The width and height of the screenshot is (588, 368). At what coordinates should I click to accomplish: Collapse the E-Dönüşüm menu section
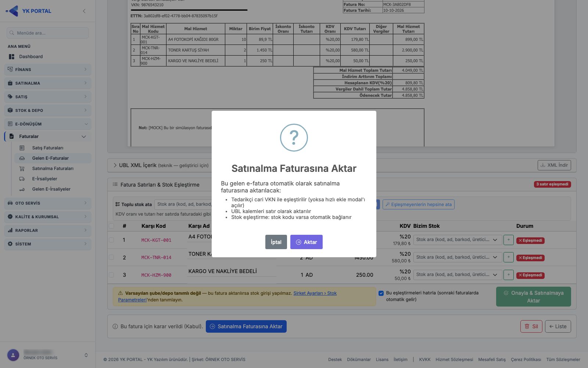point(48,124)
